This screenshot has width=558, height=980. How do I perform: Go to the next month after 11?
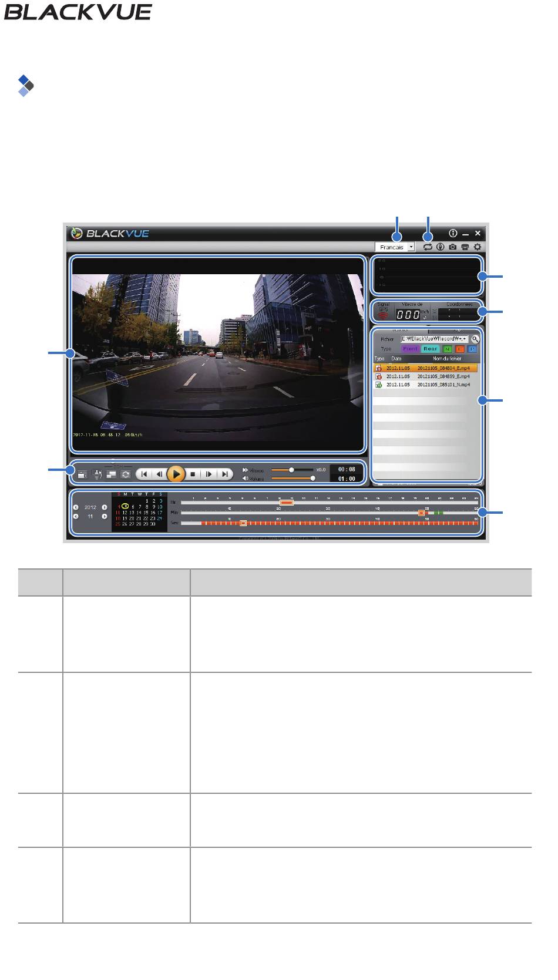pyautogui.click(x=105, y=517)
